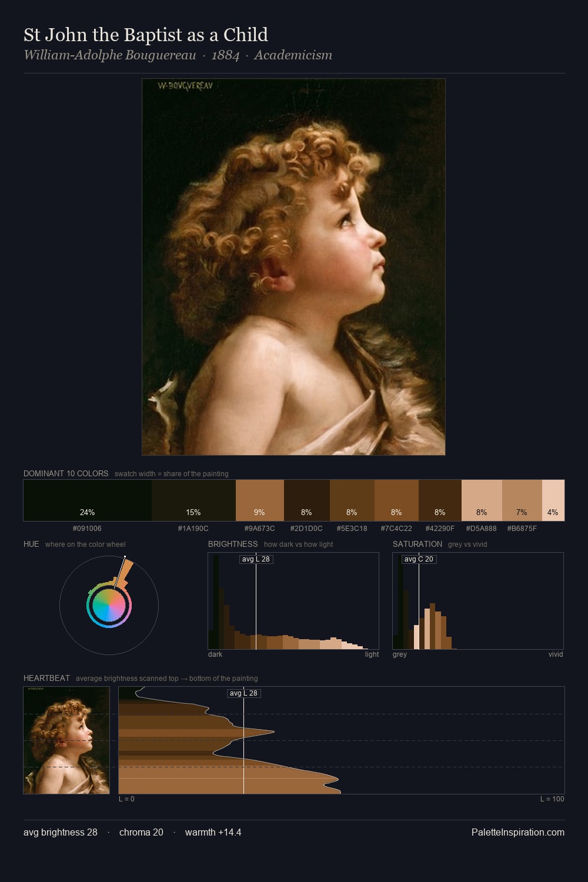Click hex code #B6875F label
The image size is (588, 882).
coord(522,529)
